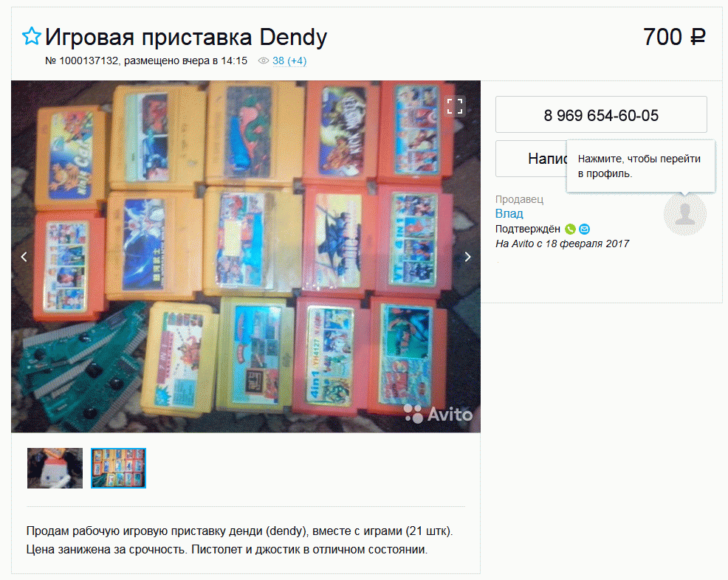
Task: Show previous photo with left arrow
Action: point(24,257)
